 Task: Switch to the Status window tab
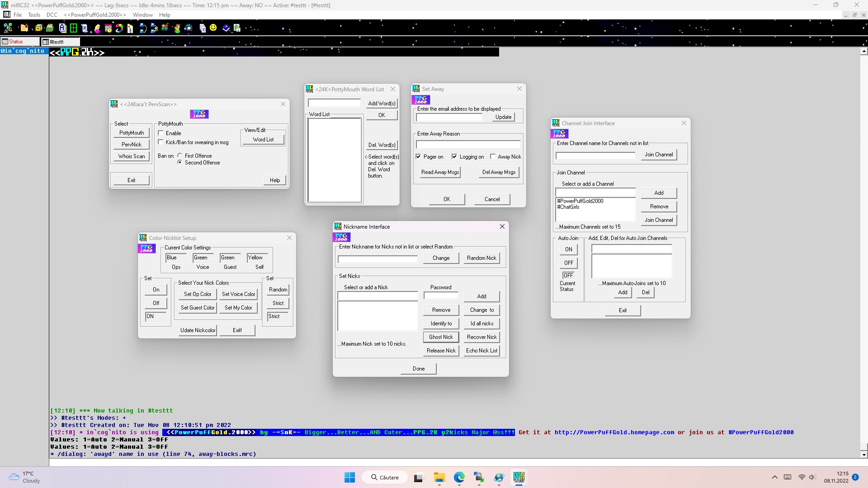(x=20, y=42)
